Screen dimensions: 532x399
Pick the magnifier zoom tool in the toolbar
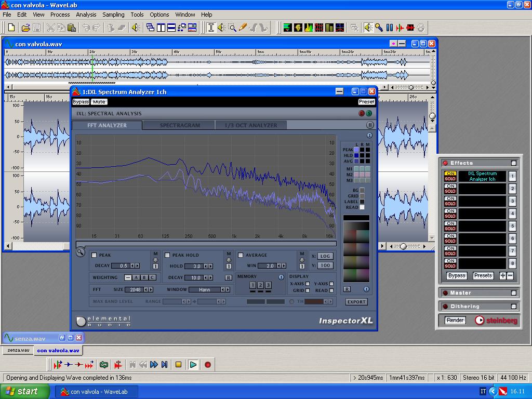tap(232, 28)
